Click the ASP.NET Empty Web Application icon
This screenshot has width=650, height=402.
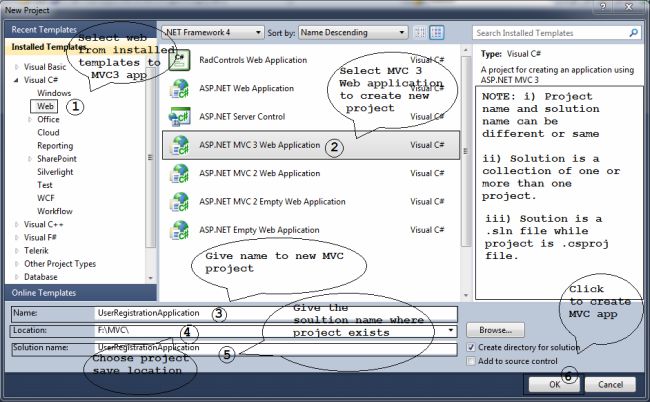[x=179, y=230]
